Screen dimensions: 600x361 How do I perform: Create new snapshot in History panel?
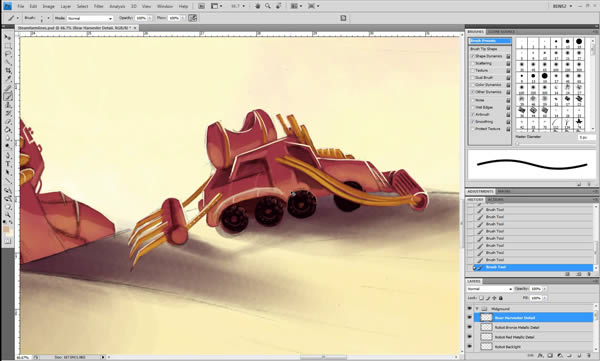[x=579, y=274]
